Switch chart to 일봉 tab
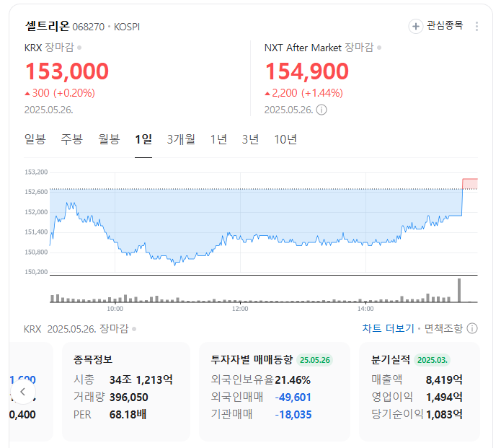The image size is (501, 448). coord(35,139)
